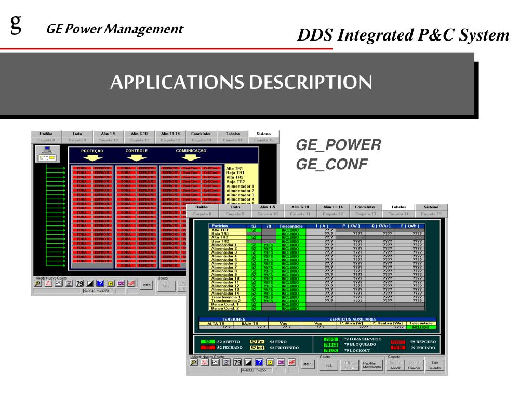Click the BMPS button in the front window
This screenshot has width=532, height=399.
[308, 364]
